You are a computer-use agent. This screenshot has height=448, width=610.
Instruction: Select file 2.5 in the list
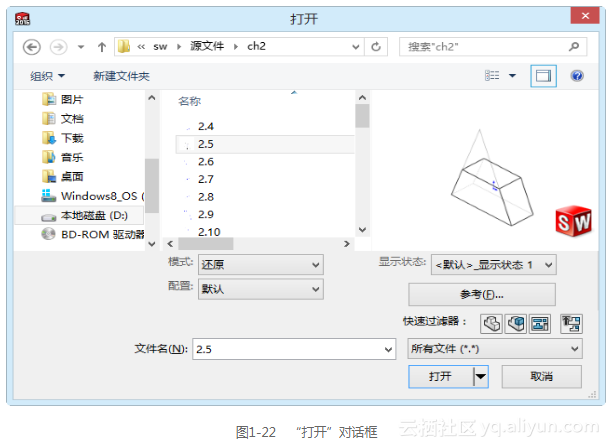[265, 144]
